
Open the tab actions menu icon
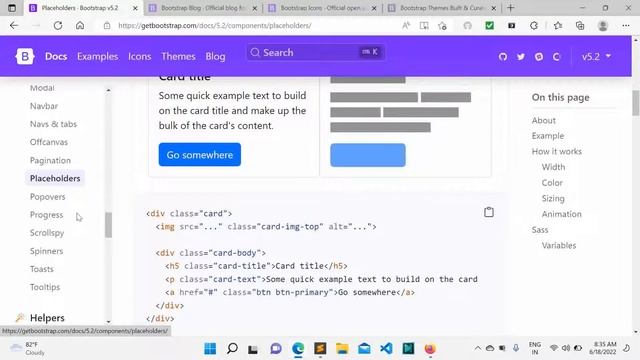(x=12, y=8)
